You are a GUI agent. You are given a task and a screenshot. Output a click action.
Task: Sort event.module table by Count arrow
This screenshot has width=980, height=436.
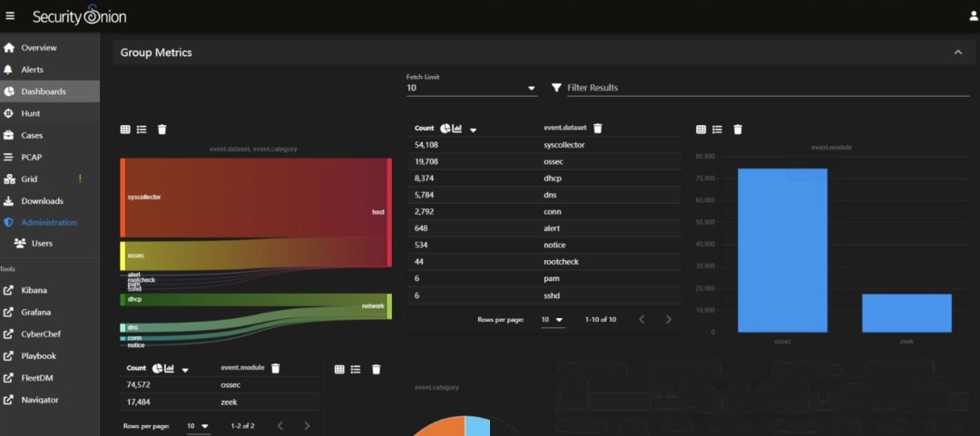point(186,370)
